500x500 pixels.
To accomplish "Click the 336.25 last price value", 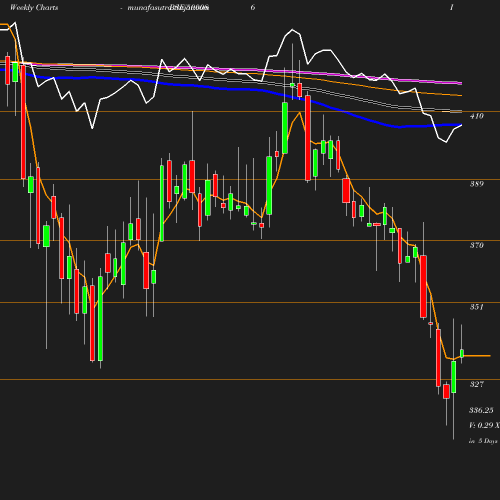I will pos(481,410).
